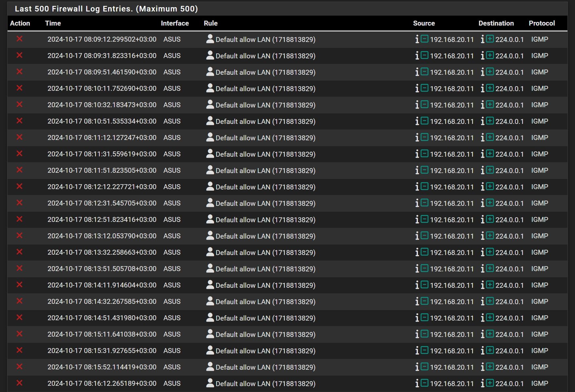
Task: Click destination plus icon for 08:11:12.127247 entry
Action: 490,137
